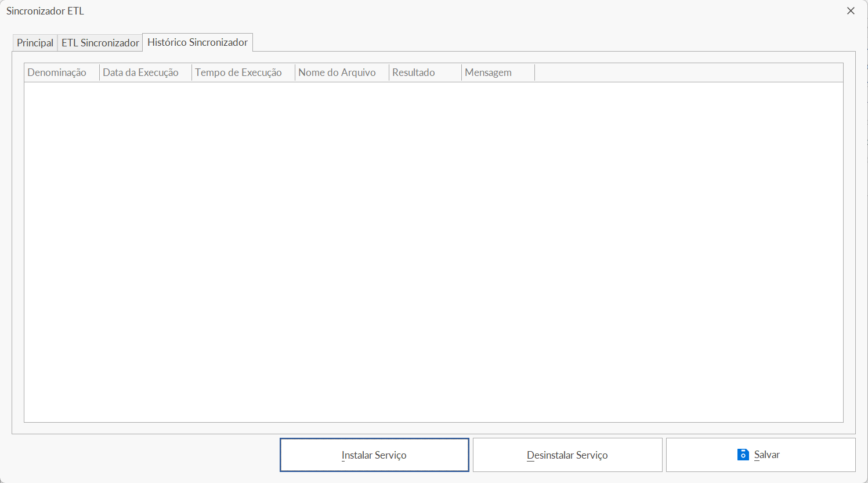This screenshot has height=483, width=868.
Task: Switch to the Principal tab
Action: click(35, 43)
